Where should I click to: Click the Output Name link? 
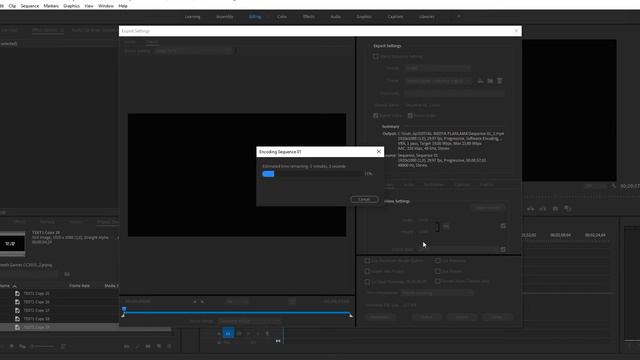422,105
